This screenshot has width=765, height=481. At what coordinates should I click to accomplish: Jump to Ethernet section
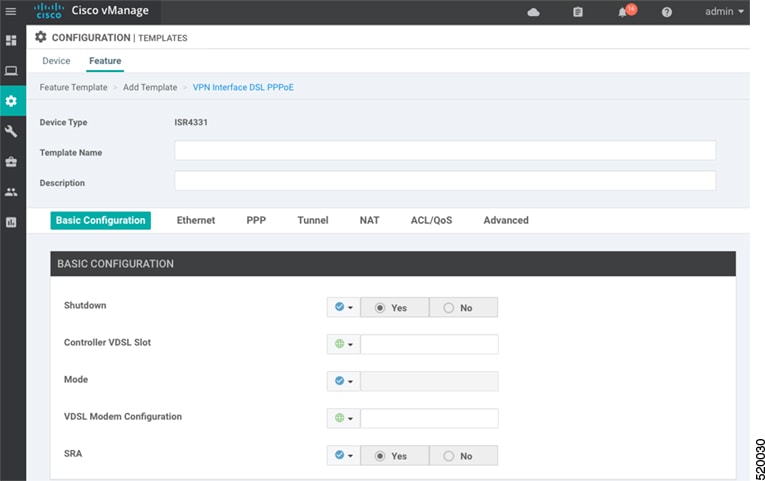(196, 220)
